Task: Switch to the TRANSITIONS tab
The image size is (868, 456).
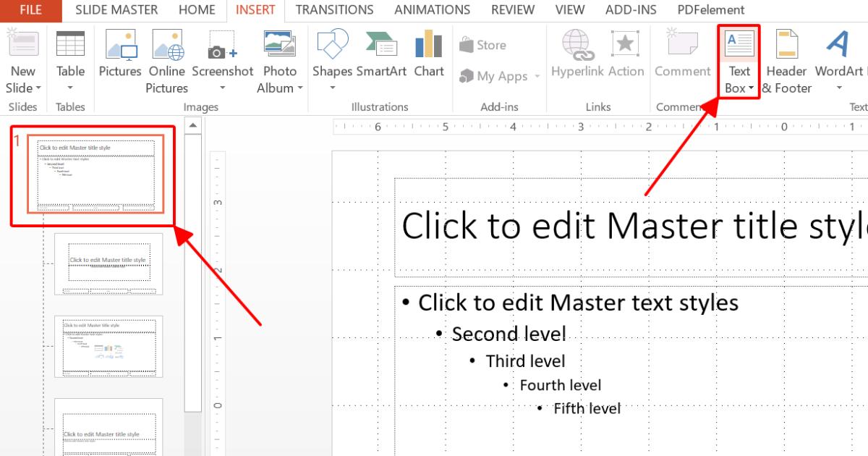Action: tap(334, 9)
